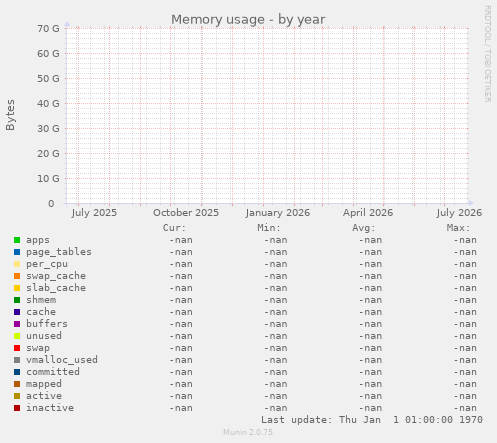
Task: Click the pale yellow per_cpu legend swatch
Action: coord(17,264)
